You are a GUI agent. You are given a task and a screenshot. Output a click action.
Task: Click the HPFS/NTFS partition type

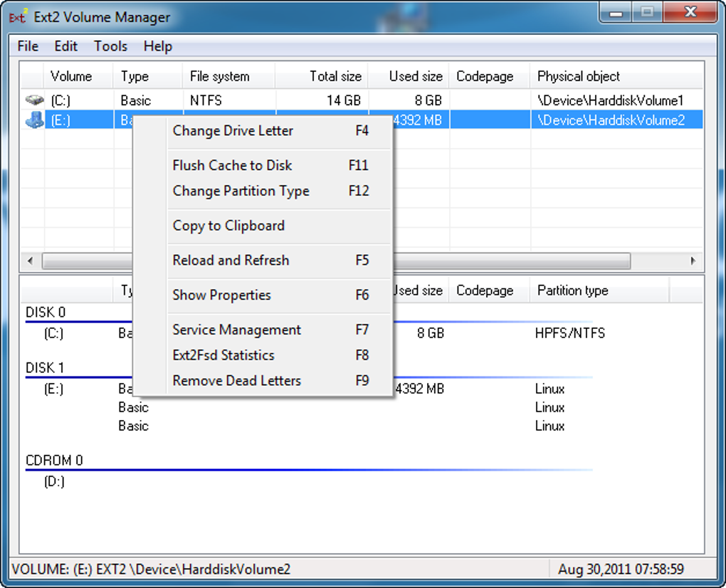[570, 333]
